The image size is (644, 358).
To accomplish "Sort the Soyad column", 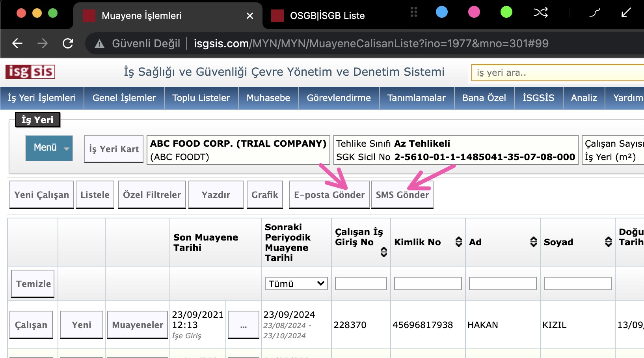I will pos(608,242).
